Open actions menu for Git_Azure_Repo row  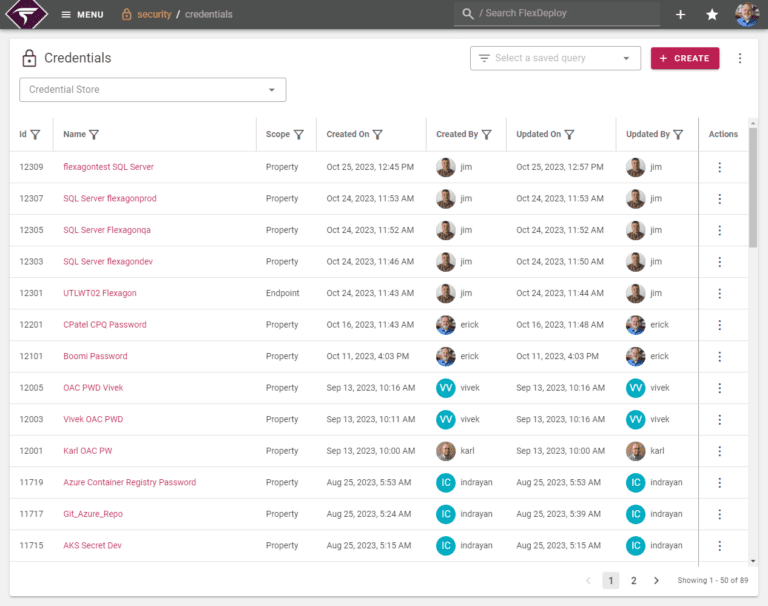720,514
